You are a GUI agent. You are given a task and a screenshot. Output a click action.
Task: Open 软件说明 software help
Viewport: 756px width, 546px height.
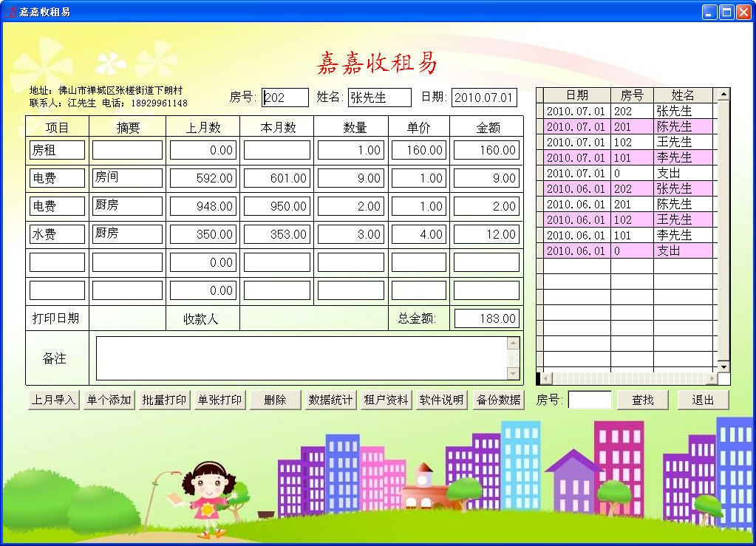tap(442, 400)
